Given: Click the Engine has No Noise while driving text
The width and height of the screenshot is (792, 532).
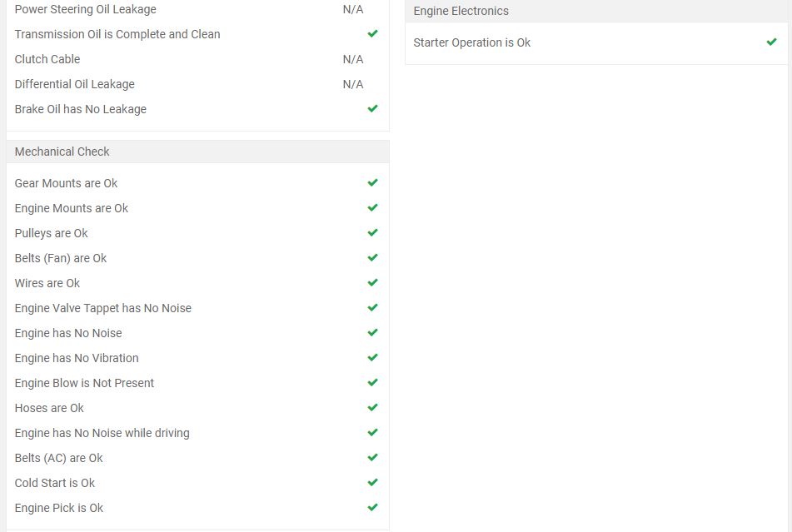Looking at the screenshot, I should click(102, 433).
